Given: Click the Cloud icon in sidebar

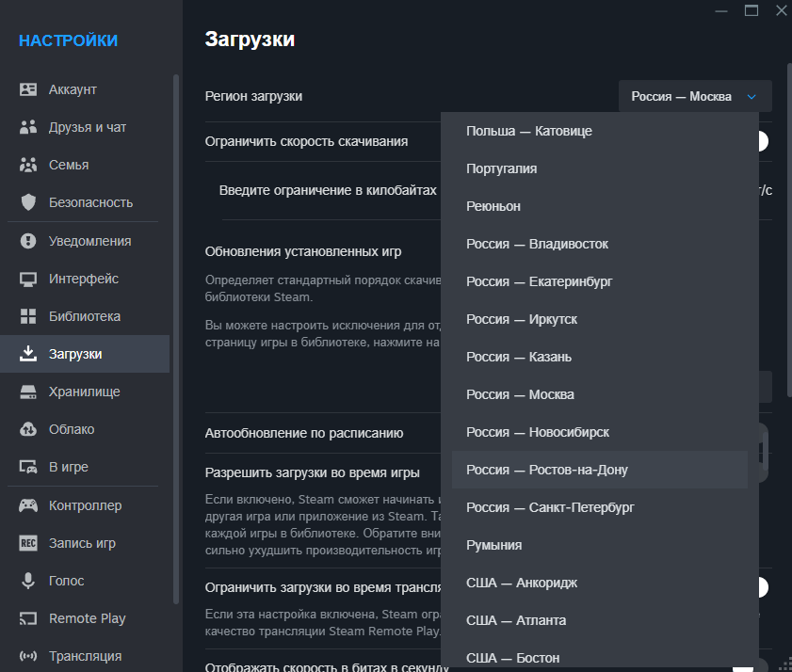Looking at the screenshot, I should coord(28,429).
